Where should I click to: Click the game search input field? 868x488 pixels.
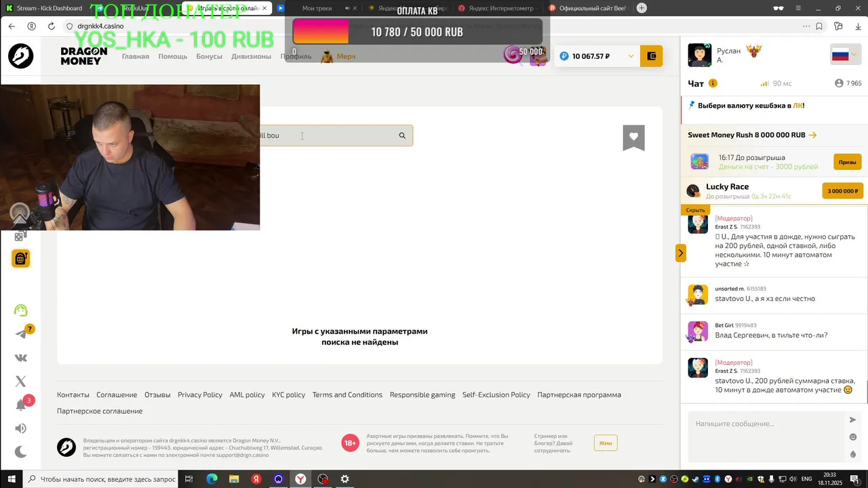click(327, 136)
